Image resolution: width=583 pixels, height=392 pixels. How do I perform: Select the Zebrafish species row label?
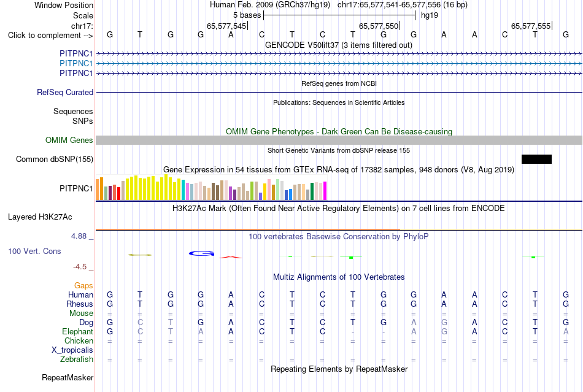coord(76,359)
